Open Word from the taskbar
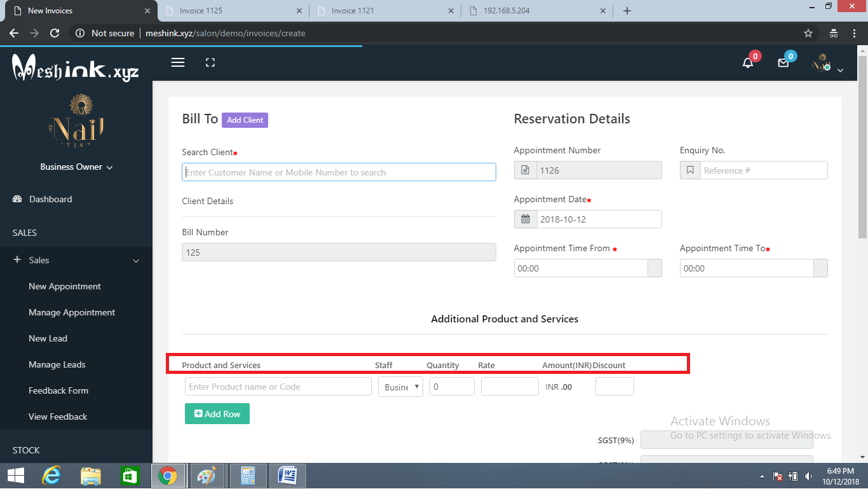Viewport: 868px width, 496px height. (288, 476)
